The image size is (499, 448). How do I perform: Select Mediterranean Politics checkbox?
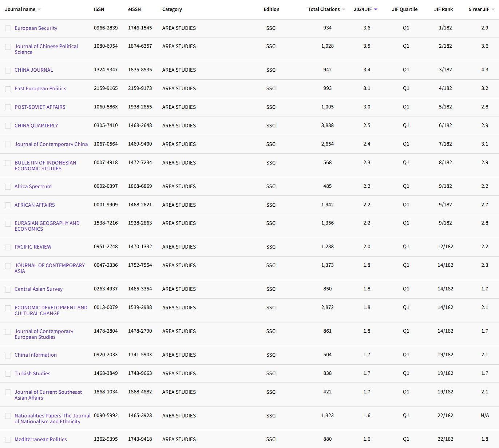click(x=8, y=440)
